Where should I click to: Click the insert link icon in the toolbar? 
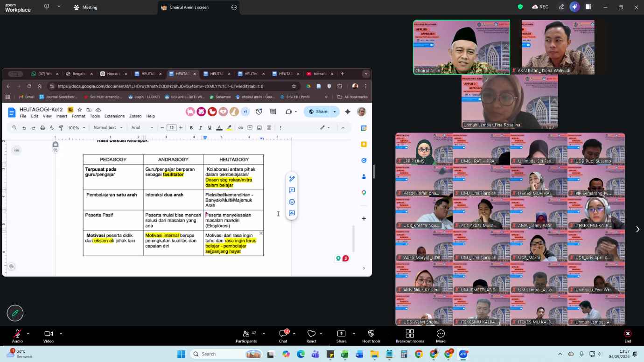click(241, 128)
